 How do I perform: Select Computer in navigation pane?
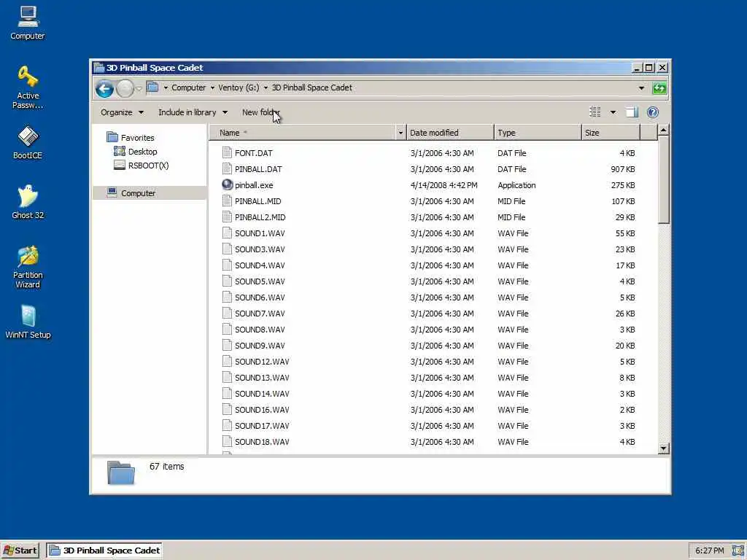(138, 192)
